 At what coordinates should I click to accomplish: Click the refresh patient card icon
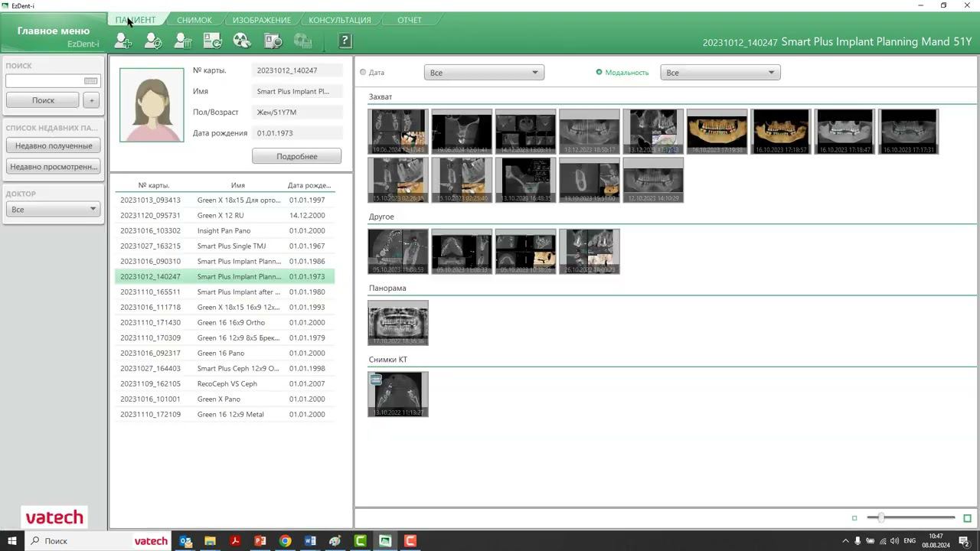point(212,41)
